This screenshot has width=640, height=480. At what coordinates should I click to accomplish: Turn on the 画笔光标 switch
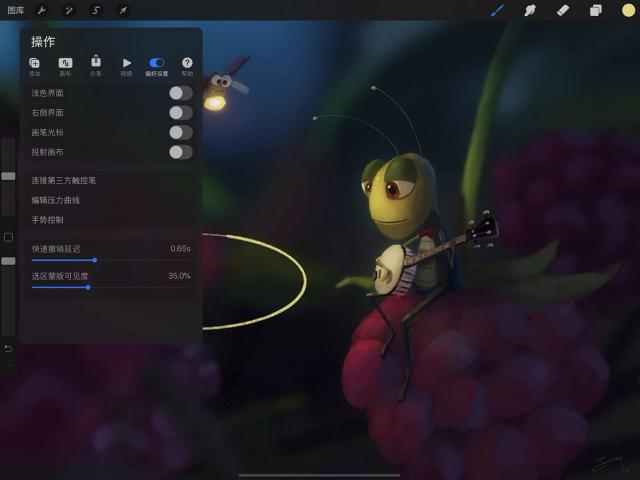pyautogui.click(x=181, y=132)
